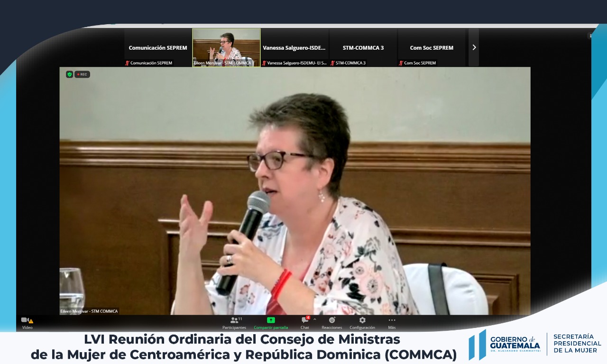
Task: Click the Video camera icon
Action: pos(25,320)
